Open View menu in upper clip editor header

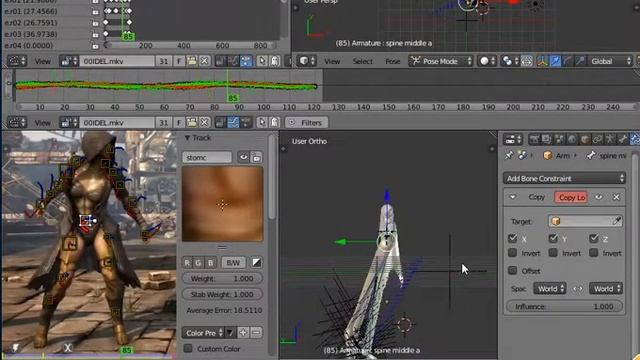42,61
